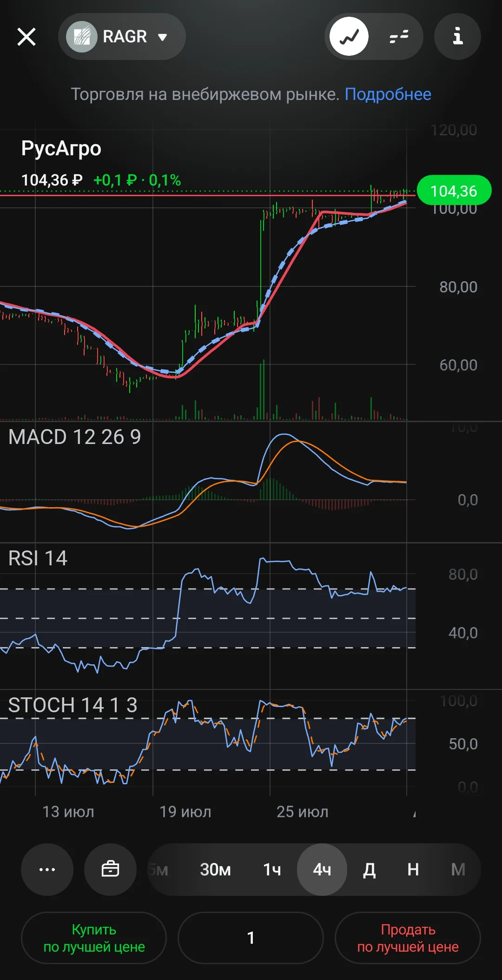The height and width of the screenshot is (980, 502).
Task: Select the Н weekly timeframe
Action: (413, 869)
